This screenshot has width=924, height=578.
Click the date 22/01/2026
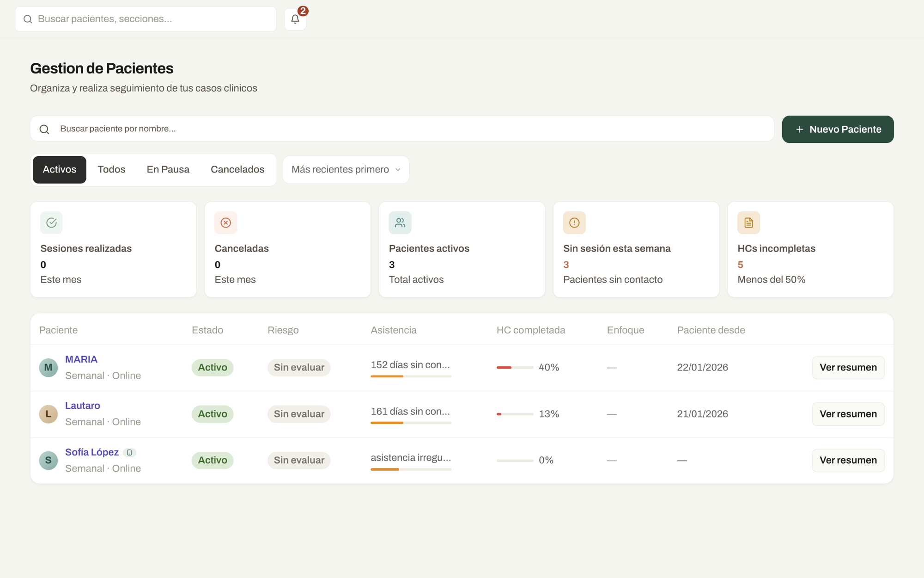pyautogui.click(x=703, y=368)
